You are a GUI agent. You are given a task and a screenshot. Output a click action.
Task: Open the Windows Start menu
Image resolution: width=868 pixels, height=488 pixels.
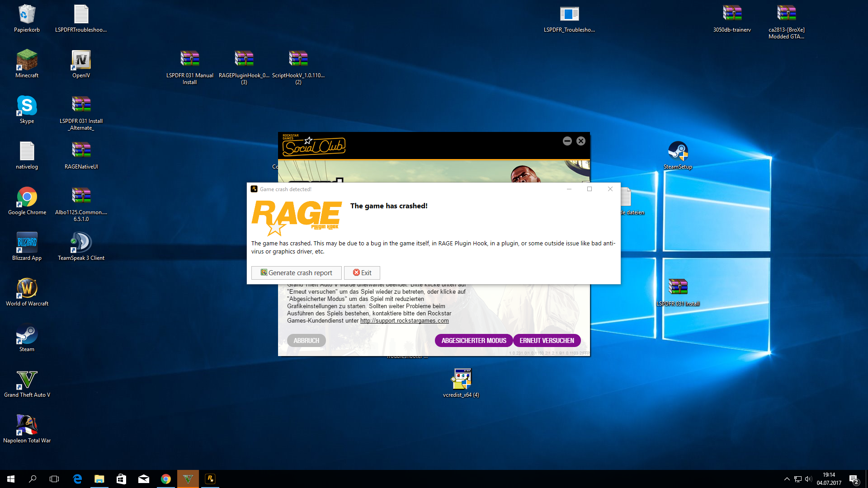(x=11, y=479)
